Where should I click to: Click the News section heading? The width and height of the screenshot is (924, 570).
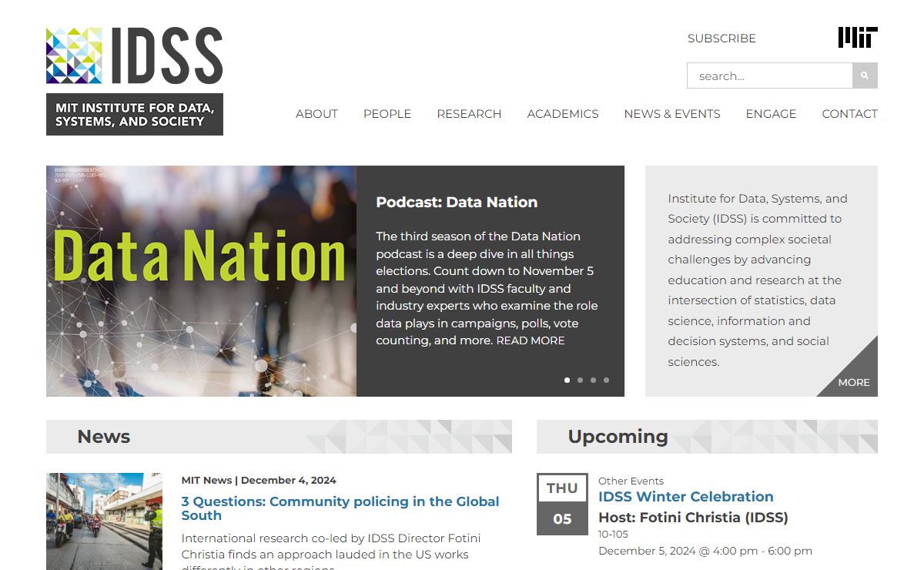[104, 437]
